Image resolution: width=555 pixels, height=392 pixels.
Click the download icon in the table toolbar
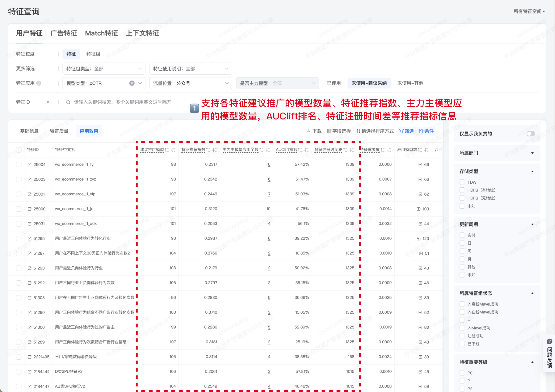pyautogui.click(x=309, y=131)
